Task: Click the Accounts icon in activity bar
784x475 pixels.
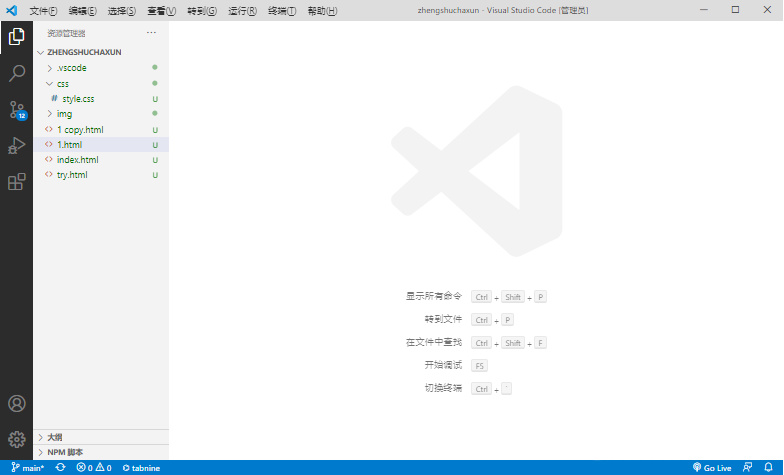Action: pyautogui.click(x=16, y=404)
